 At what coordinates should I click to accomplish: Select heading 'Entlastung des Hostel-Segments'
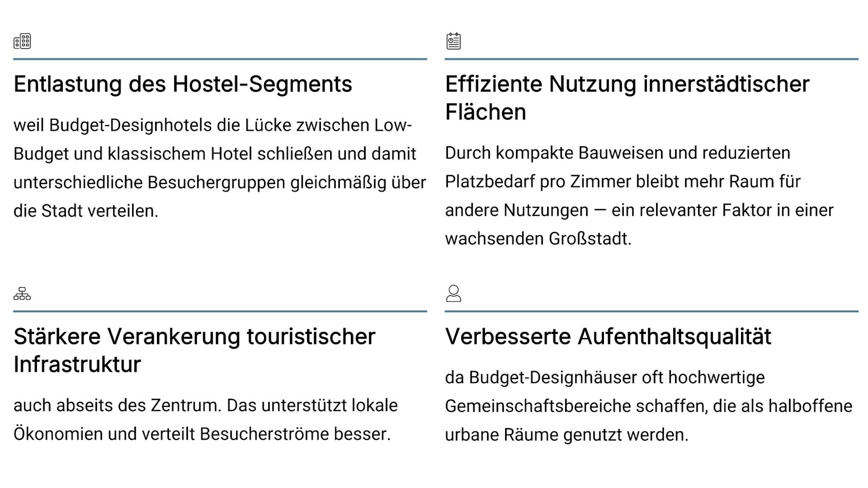[x=183, y=84]
